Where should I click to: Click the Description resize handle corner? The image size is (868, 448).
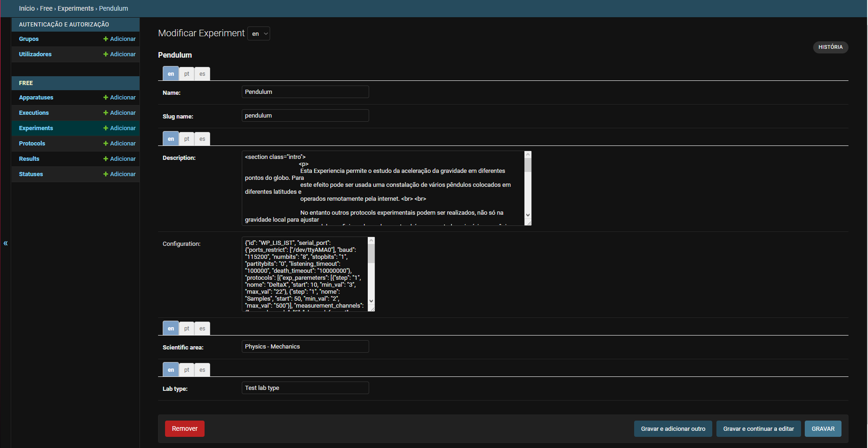(x=528, y=223)
